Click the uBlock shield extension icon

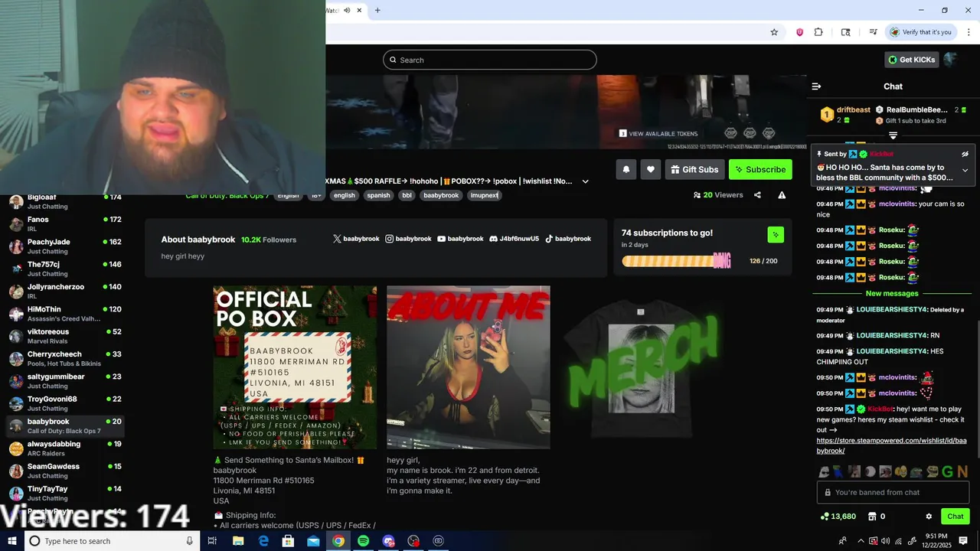click(799, 32)
